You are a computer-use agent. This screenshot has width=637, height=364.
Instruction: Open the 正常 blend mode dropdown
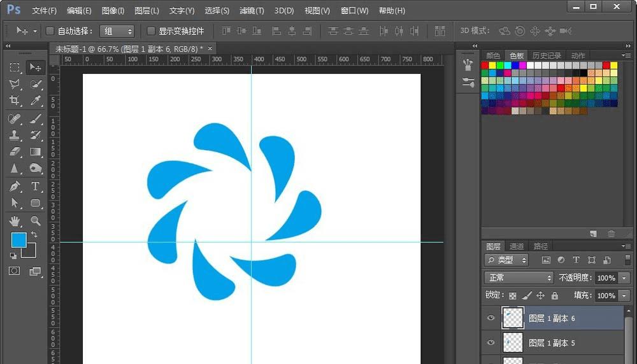pyautogui.click(x=519, y=278)
